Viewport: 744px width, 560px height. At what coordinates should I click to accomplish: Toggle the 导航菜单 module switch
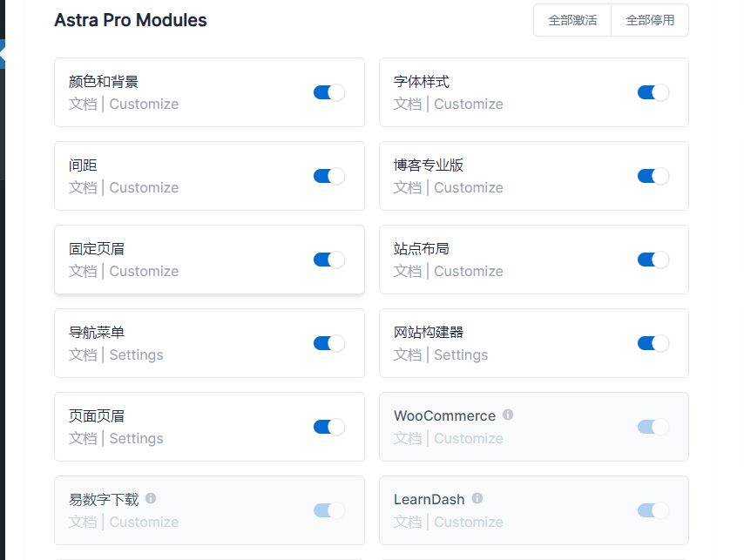point(329,343)
